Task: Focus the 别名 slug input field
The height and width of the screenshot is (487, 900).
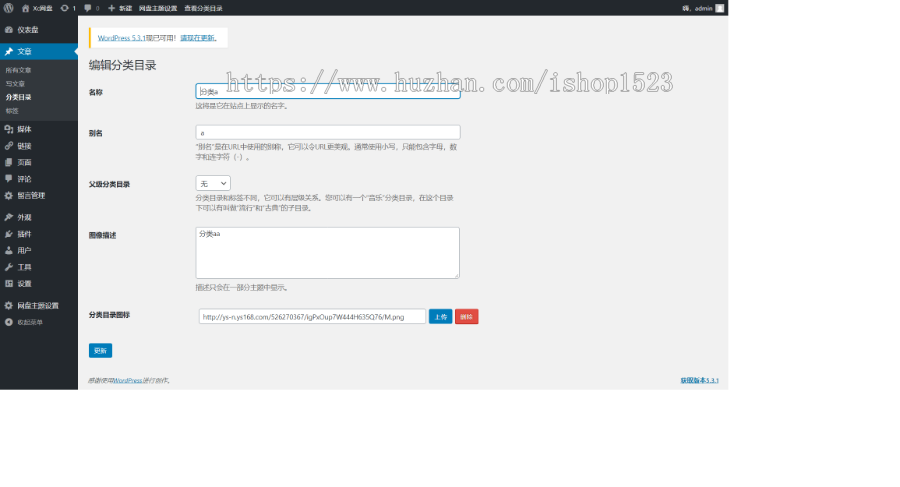Action: [x=328, y=133]
